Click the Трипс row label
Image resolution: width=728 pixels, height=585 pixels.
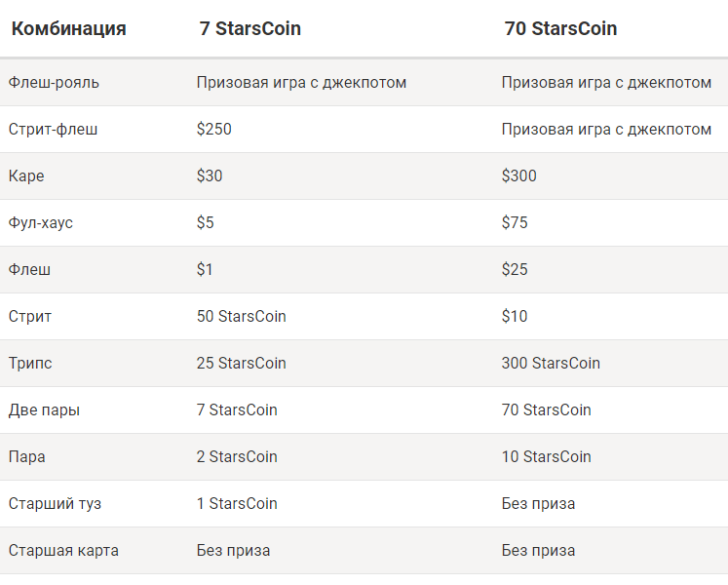[x=30, y=364]
